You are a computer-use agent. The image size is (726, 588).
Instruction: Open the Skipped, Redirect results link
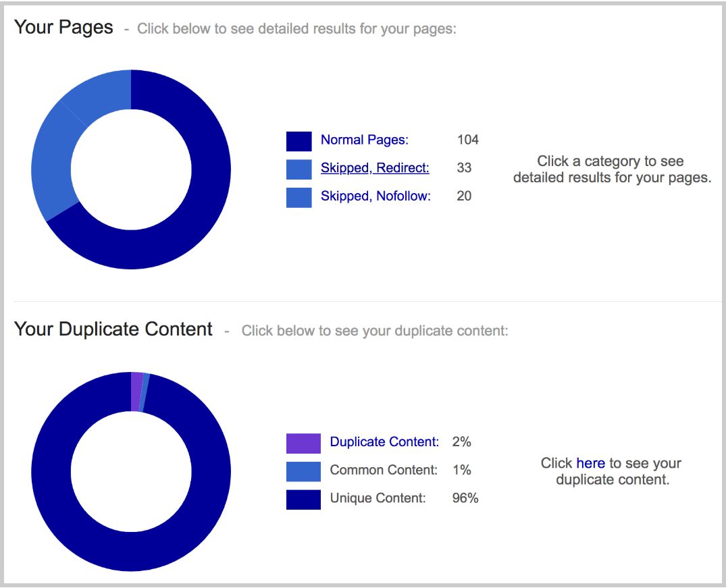click(375, 167)
